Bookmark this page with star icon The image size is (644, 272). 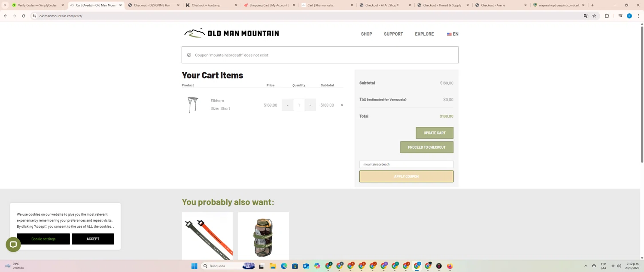pyautogui.click(x=594, y=16)
